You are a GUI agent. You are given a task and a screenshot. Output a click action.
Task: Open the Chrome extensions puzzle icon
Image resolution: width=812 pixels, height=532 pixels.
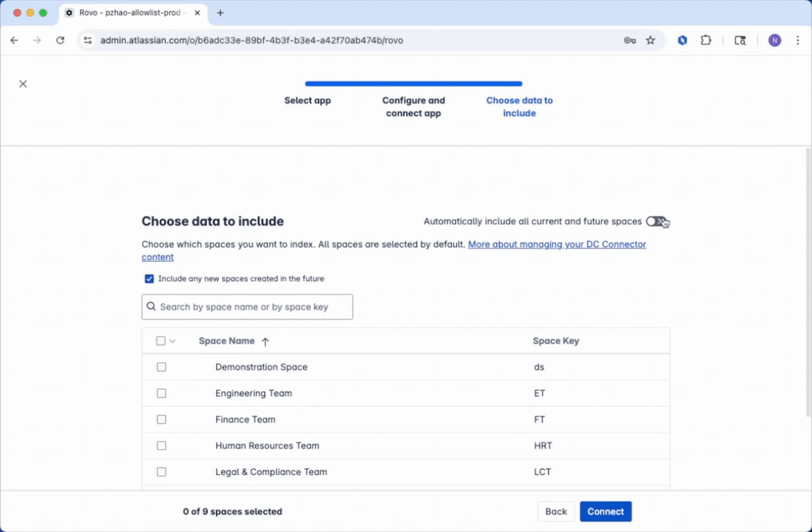(x=706, y=41)
